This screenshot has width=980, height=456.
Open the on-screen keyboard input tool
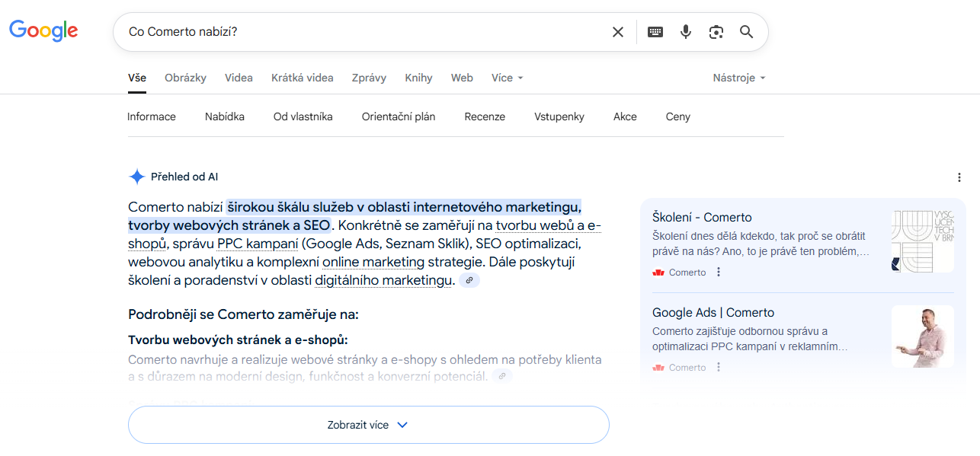[655, 32]
